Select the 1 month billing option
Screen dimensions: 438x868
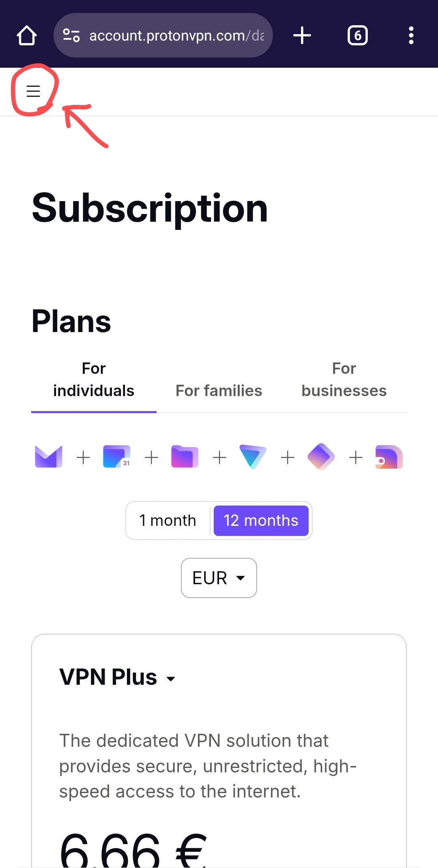(x=167, y=520)
